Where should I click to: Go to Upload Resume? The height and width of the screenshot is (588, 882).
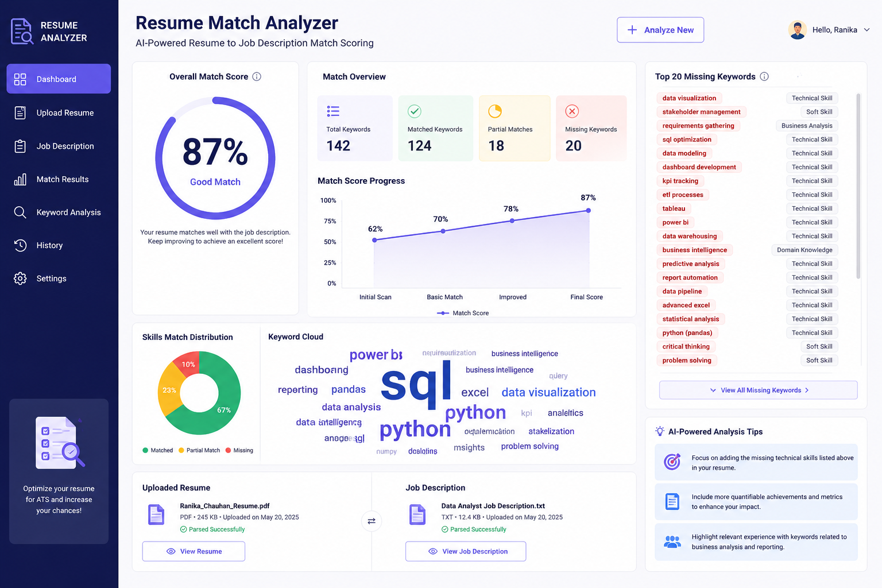tap(59, 113)
